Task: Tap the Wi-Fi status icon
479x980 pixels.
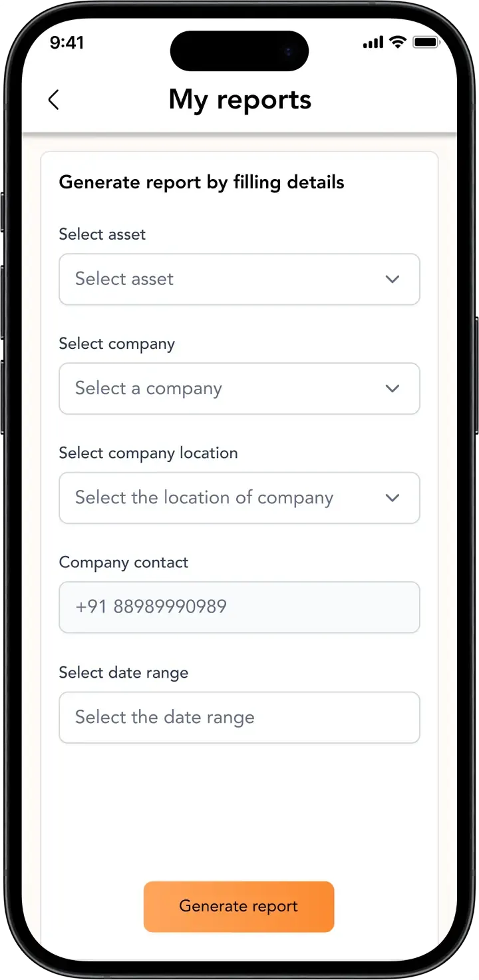Action: pos(398,43)
